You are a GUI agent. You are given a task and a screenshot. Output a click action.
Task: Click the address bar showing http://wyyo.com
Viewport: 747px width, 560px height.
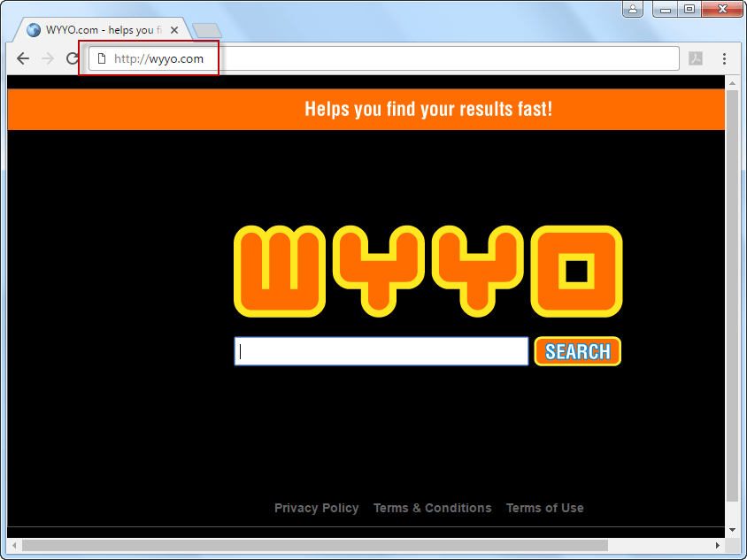383,58
